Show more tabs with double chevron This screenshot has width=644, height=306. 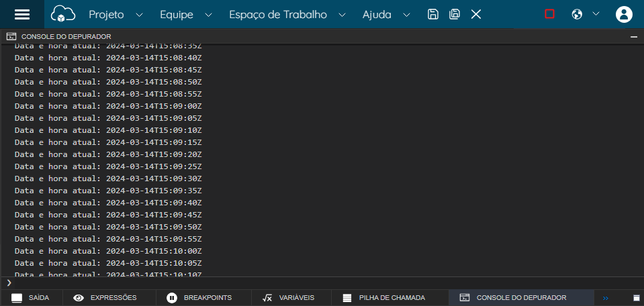pos(606,298)
